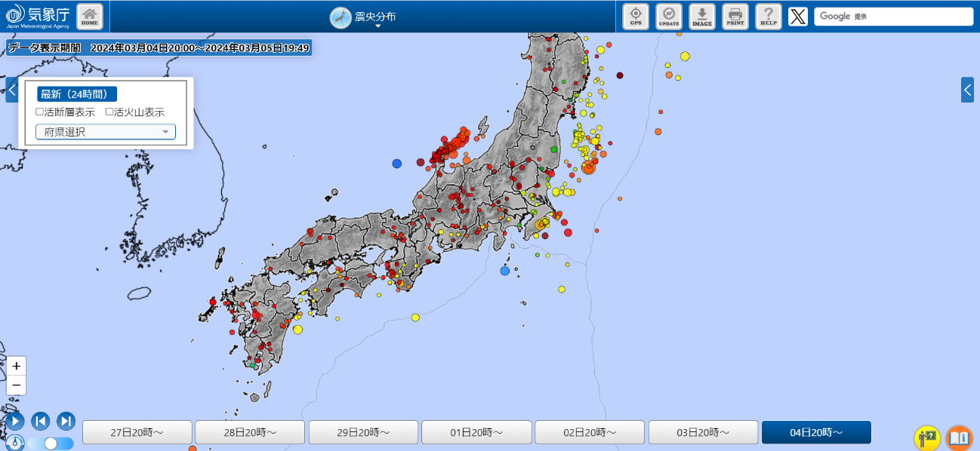Jump to next period with skip-forward button
This screenshot has width=980, height=451.
(x=66, y=421)
